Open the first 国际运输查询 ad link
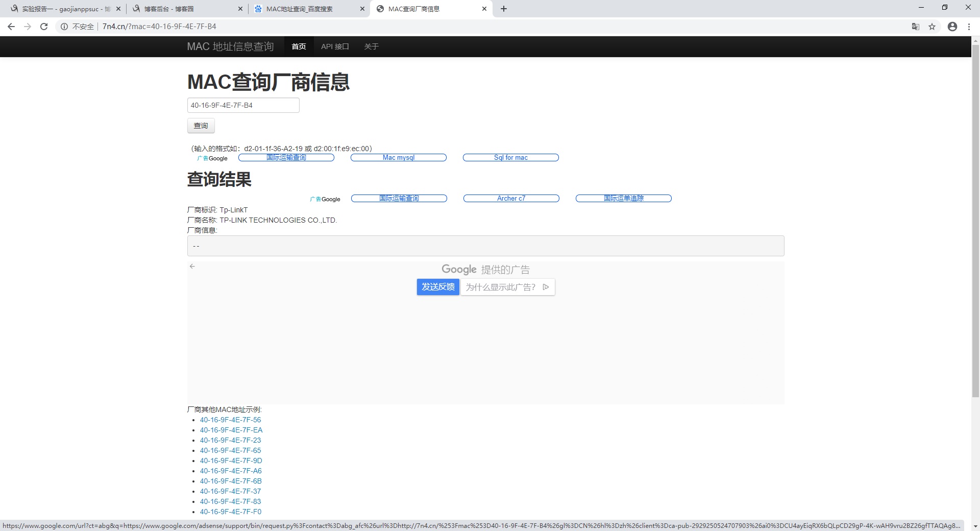The width and height of the screenshot is (980, 531). (x=286, y=158)
